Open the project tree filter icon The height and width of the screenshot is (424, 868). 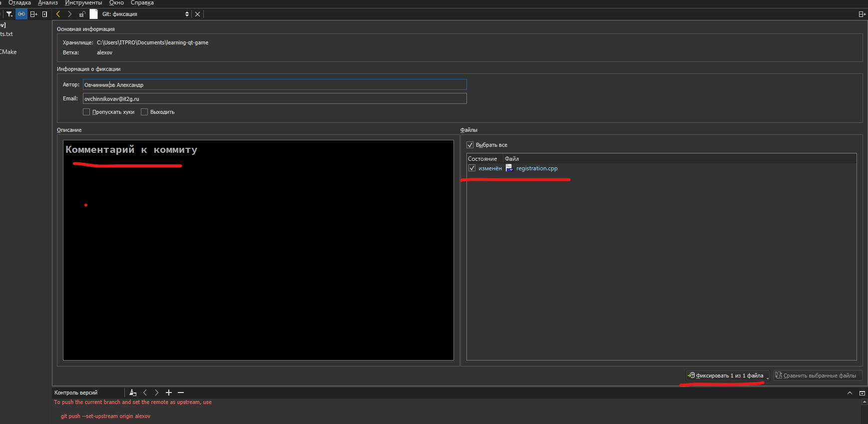point(9,14)
